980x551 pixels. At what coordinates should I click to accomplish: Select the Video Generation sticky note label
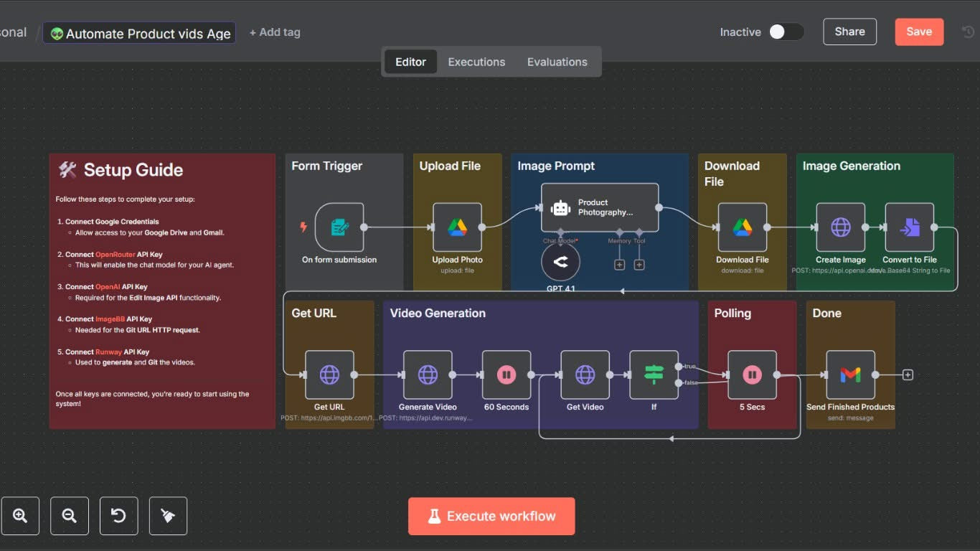point(438,313)
